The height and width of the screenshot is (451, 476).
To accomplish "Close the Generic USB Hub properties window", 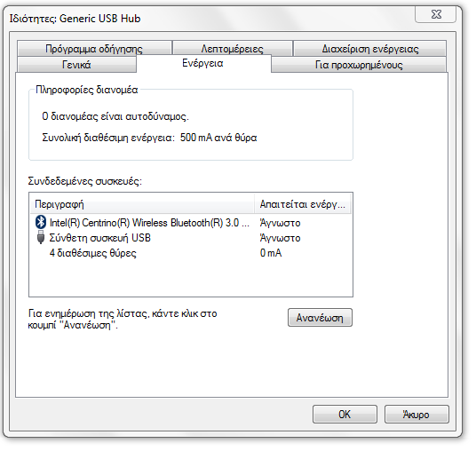I will point(436,14).
